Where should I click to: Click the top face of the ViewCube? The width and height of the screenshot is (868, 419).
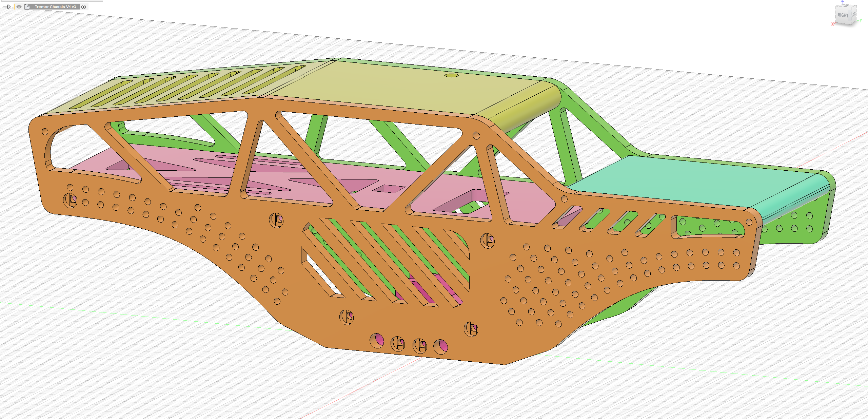click(847, 6)
